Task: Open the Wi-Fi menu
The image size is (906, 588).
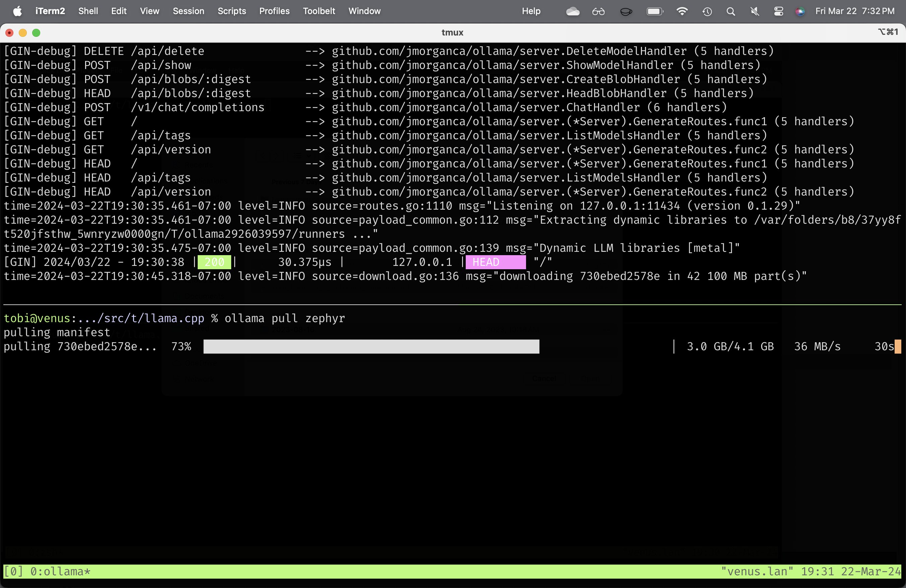Action: pos(682,11)
